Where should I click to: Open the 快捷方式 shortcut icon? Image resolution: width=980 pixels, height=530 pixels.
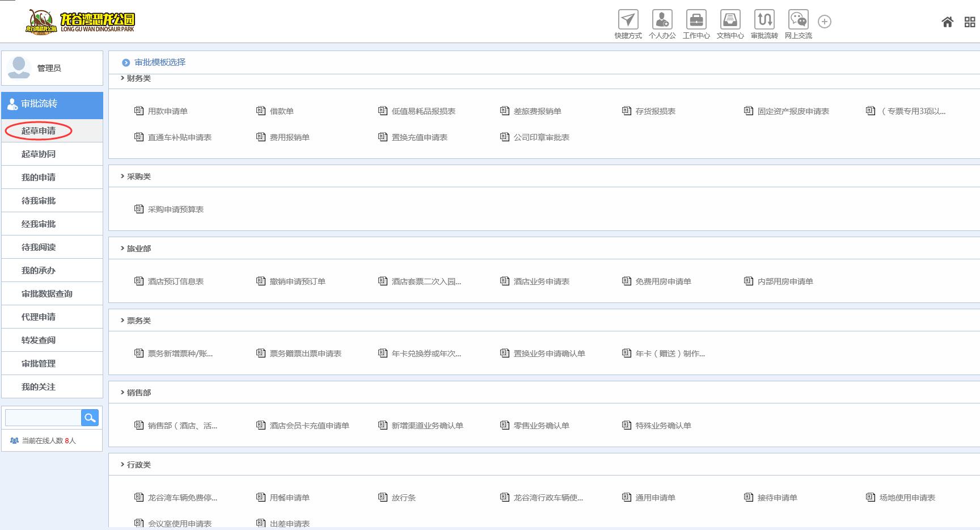point(628,20)
